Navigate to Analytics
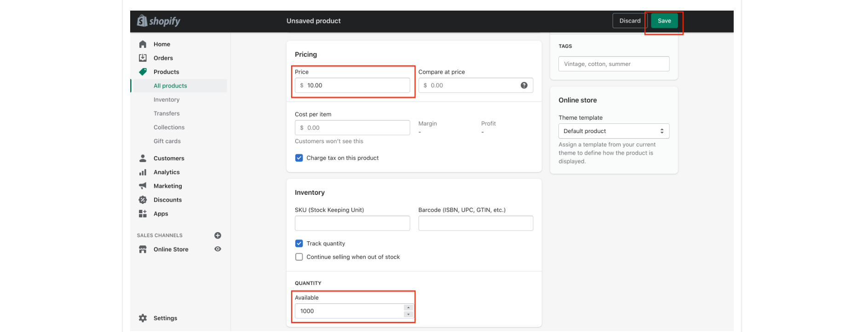Viewport: 868px width, 332px height. point(167,172)
